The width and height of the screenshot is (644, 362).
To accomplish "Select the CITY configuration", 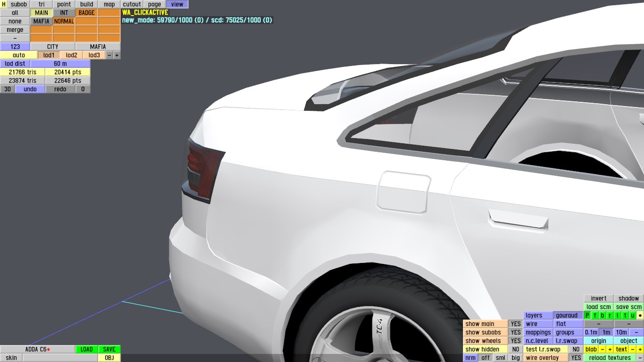I will (53, 47).
